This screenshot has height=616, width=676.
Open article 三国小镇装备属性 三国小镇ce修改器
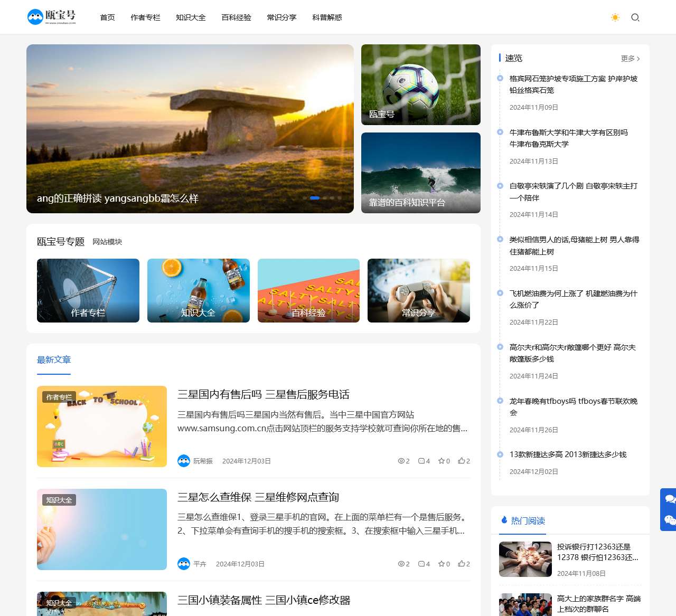point(264,600)
